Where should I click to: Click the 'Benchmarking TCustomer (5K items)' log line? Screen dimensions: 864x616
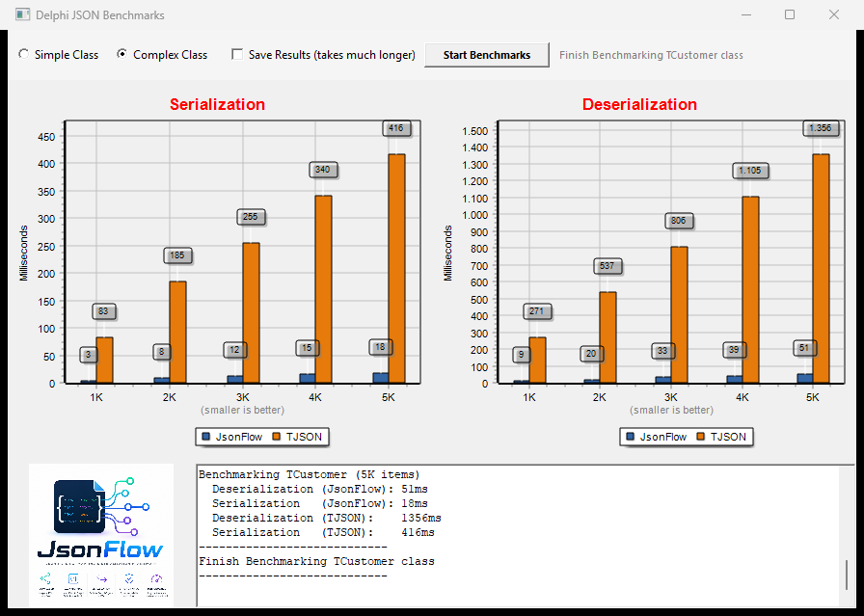tap(310, 474)
